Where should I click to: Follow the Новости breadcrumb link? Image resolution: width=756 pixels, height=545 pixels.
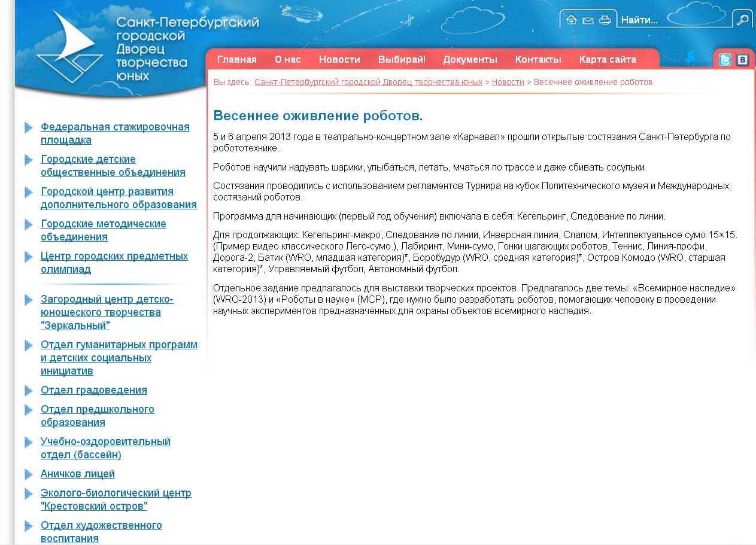pyautogui.click(x=508, y=82)
